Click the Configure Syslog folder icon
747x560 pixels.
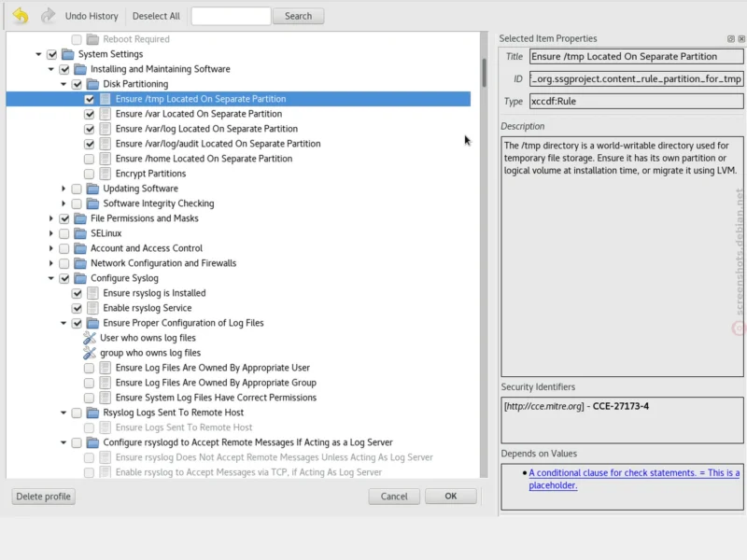(80, 278)
